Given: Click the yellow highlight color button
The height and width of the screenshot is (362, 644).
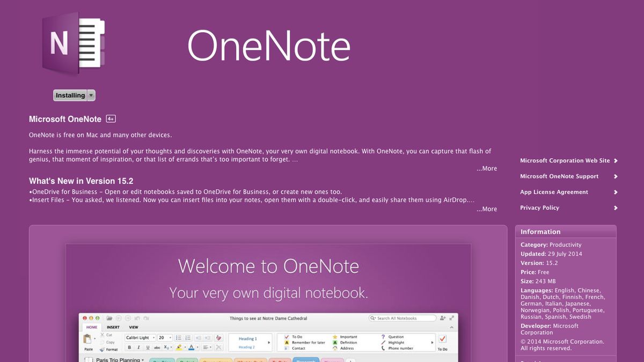Looking at the screenshot, I should [179, 348].
